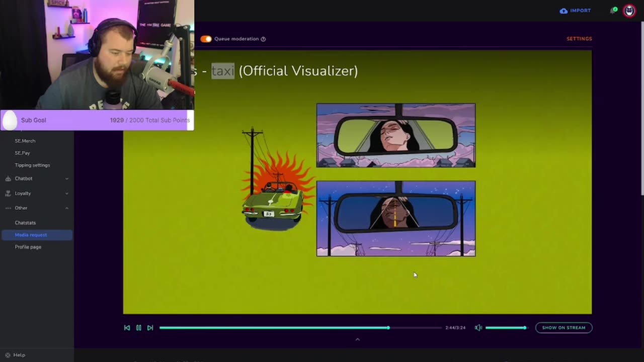Screen dimensions: 644x362
Task: Open the media request Settings
Action: (x=579, y=39)
